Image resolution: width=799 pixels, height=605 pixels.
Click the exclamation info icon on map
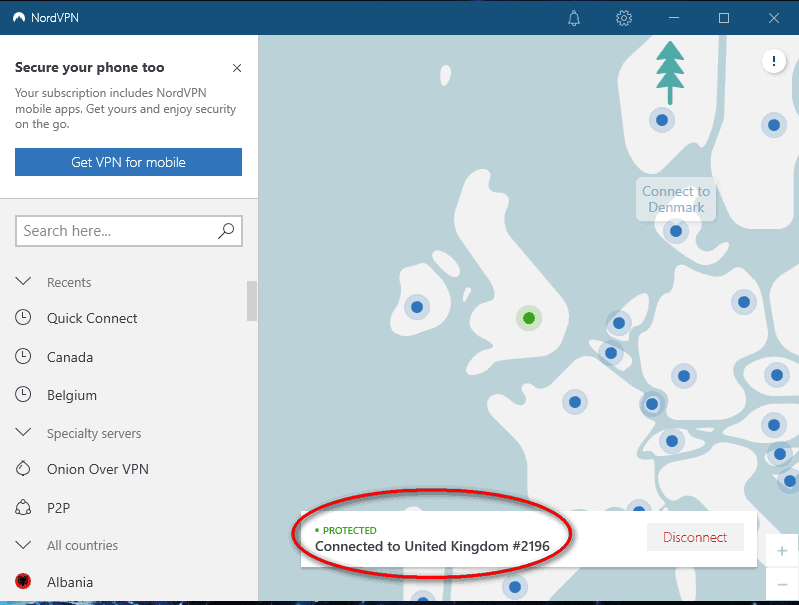[774, 62]
